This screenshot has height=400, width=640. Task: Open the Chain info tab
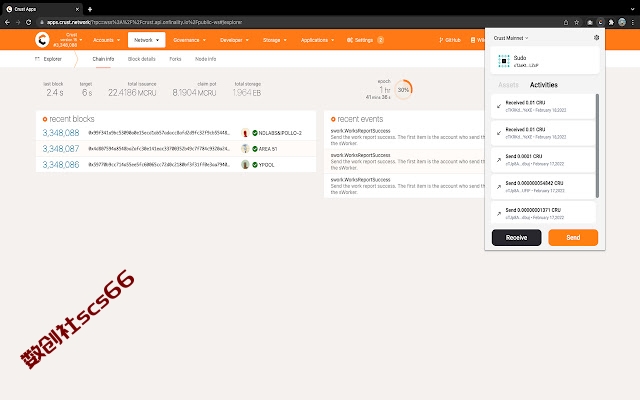[x=103, y=59]
